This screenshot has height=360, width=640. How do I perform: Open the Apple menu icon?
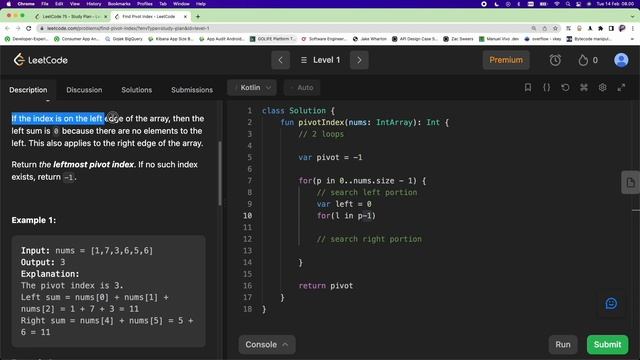[x=9, y=4]
